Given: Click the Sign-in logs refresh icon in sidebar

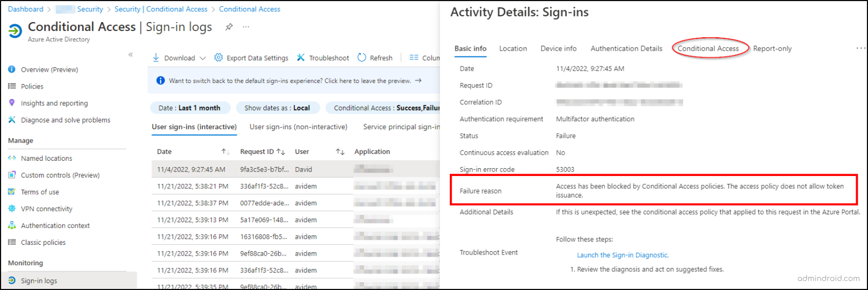Looking at the screenshot, I should coord(12,280).
